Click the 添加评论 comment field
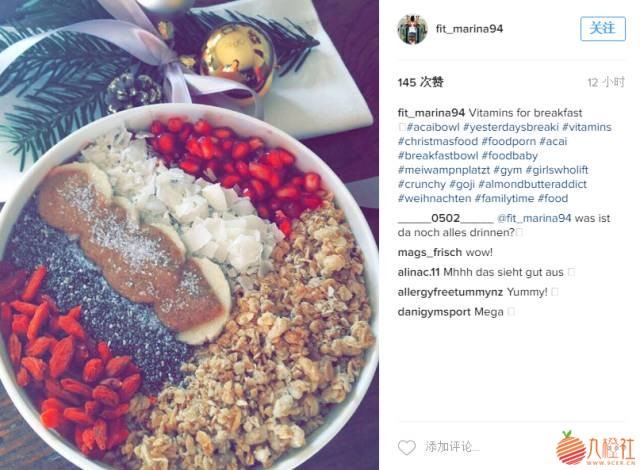 pyautogui.click(x=452, y=447)
